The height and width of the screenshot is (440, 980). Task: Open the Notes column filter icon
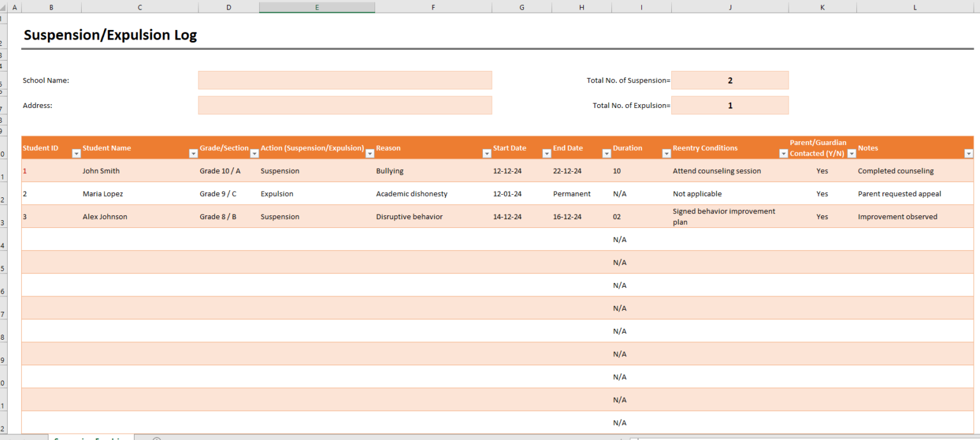tap(969, 153)
